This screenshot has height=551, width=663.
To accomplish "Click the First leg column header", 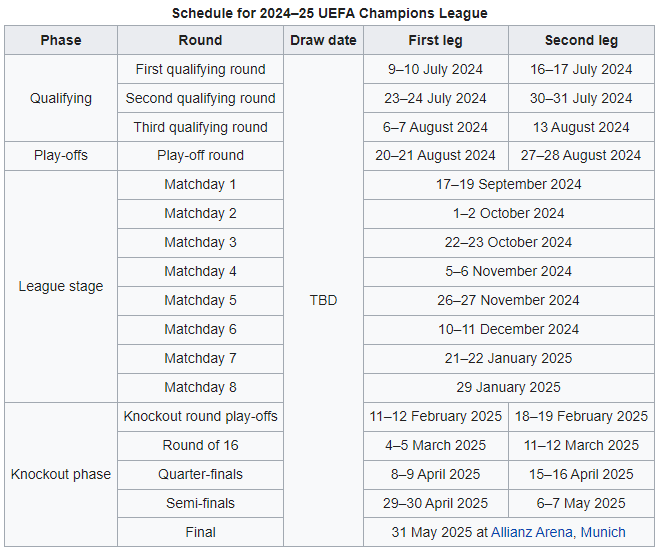I will click(x=435, y=41).
